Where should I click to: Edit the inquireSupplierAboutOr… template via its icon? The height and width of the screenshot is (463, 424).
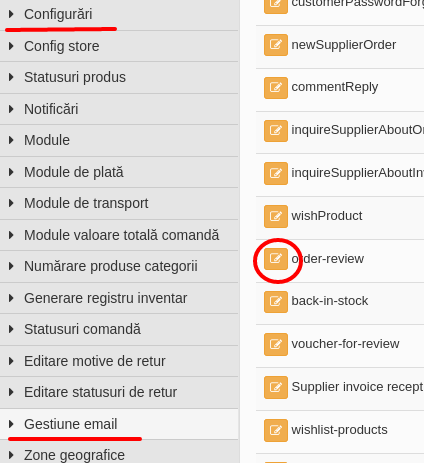tap(276, 131)
